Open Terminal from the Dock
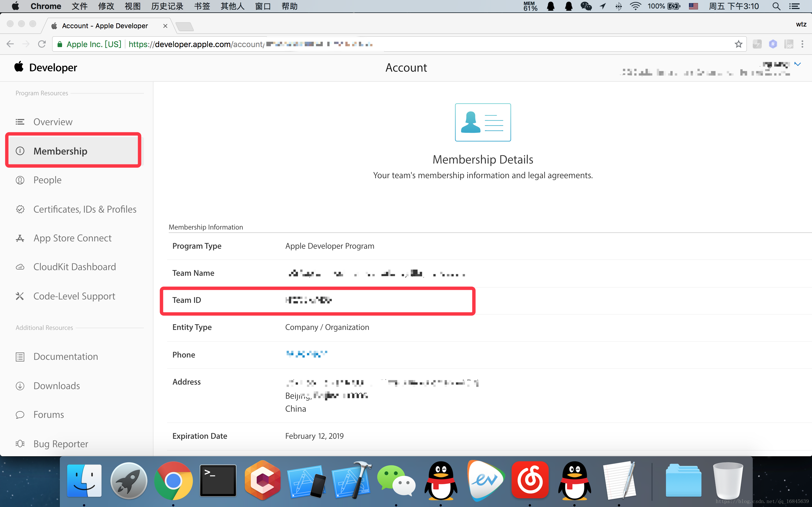The height and width of the screenshot is (507, 812). (218, 480)
